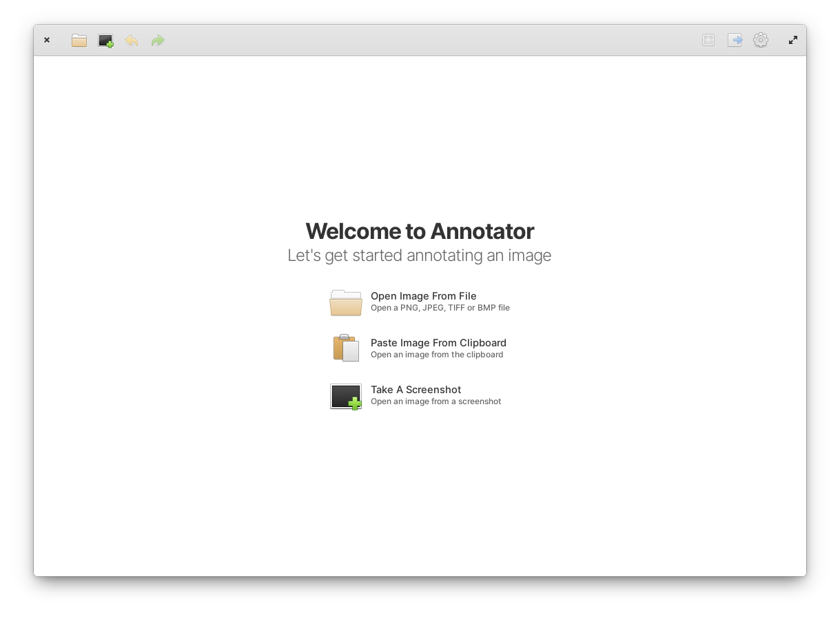Close the Annotator window

[47, 41]
